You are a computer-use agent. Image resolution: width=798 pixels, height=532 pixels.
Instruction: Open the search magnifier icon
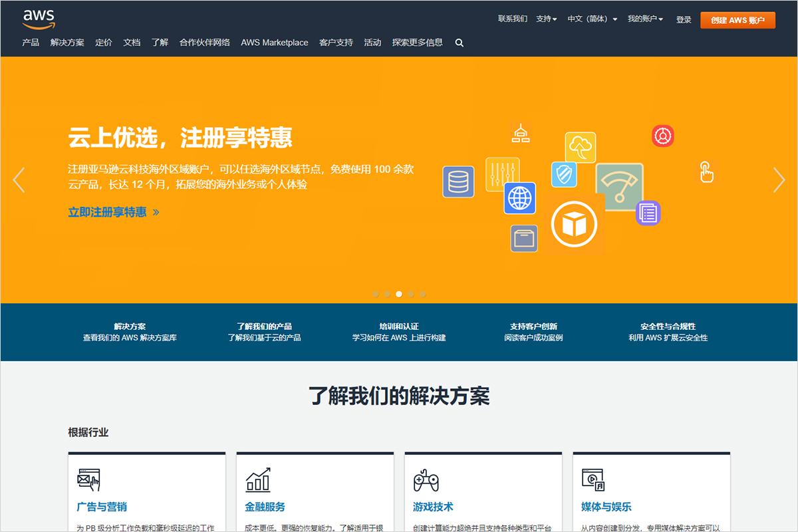[460, 43]
